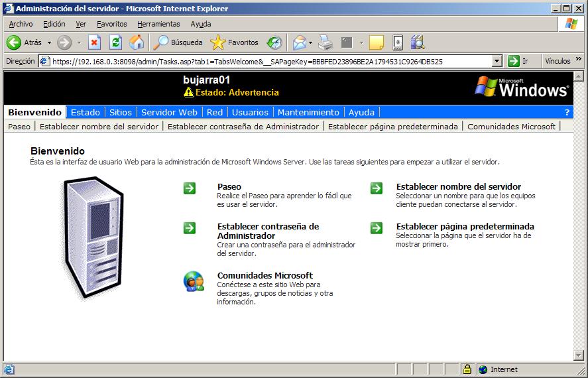Refresh the page with the toolbar icon
Image resolution: width=588 pixels, height=378 pixels.
(115, 42)
